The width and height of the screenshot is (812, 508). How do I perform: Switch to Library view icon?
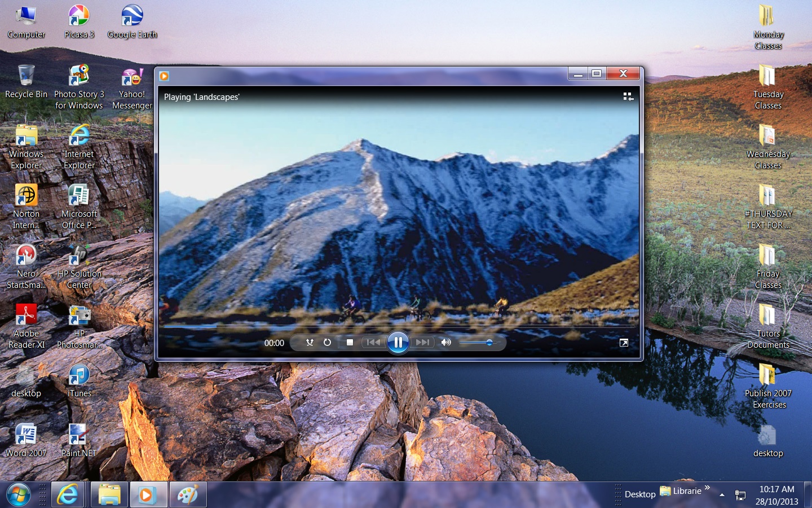pyautogui.click(x=628, y=97)
